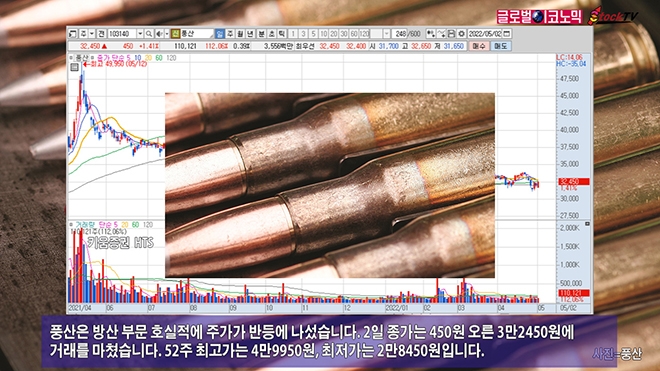Open the dropdown arrow next to speaker icon

167,34
